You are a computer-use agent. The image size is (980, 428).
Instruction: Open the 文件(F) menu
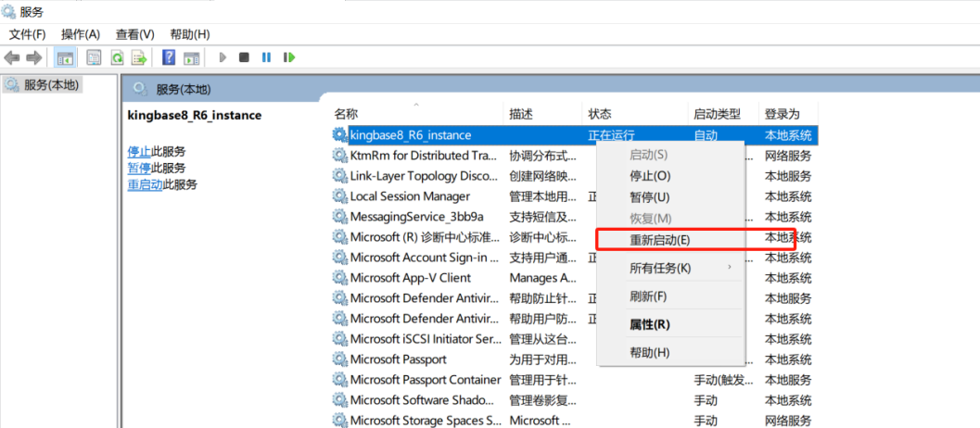pyautogui.click(x=28, y=34)
